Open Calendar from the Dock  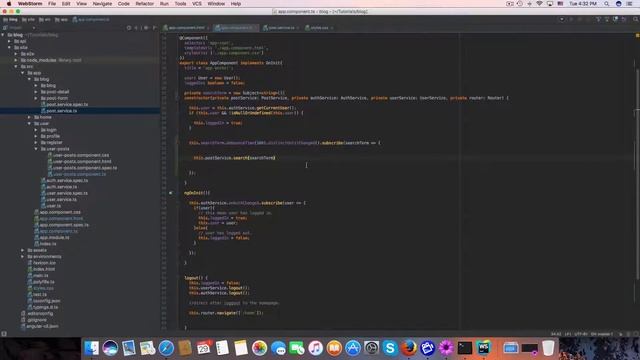(204, 348)
